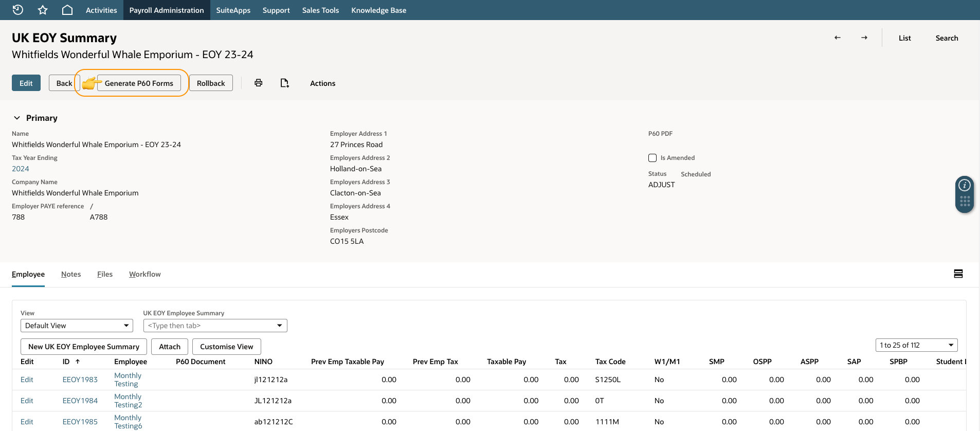Open the Payroll Administration menu
The width and height of the screenshot is (980, 431).
point(167,10)
